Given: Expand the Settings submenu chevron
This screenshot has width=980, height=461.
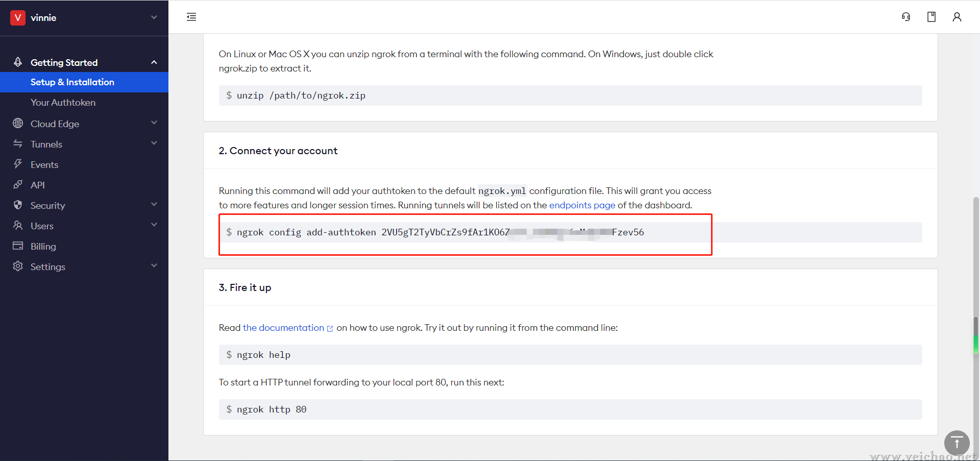Looking at the screenshot, I should (154, 265).
